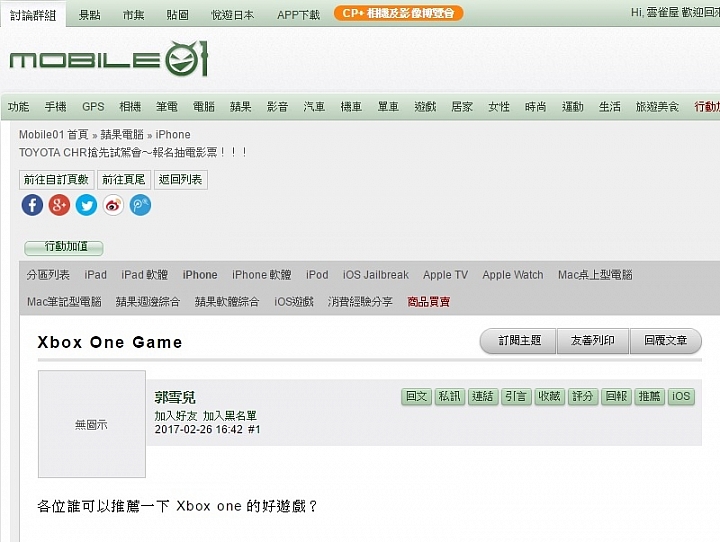The height and width of the screenshot is (542, 720).
Task: Follow Mobile01 首頁 breadcrumb link
Action: 53,135
